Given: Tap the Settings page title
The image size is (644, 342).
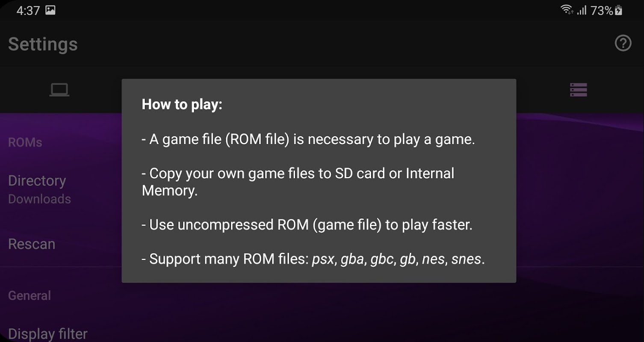Looking at the screenshot, I should [x=43, y=44].
